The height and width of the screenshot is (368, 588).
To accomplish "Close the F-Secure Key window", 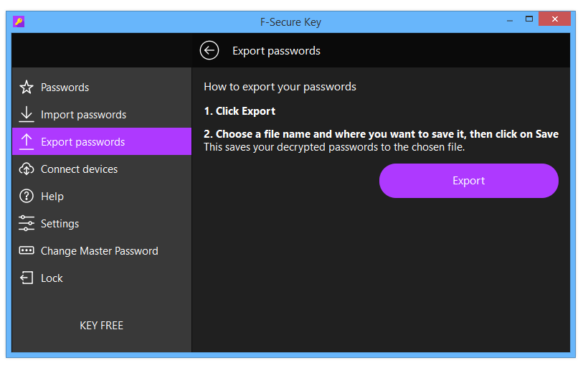I will (x=554, y=19).
